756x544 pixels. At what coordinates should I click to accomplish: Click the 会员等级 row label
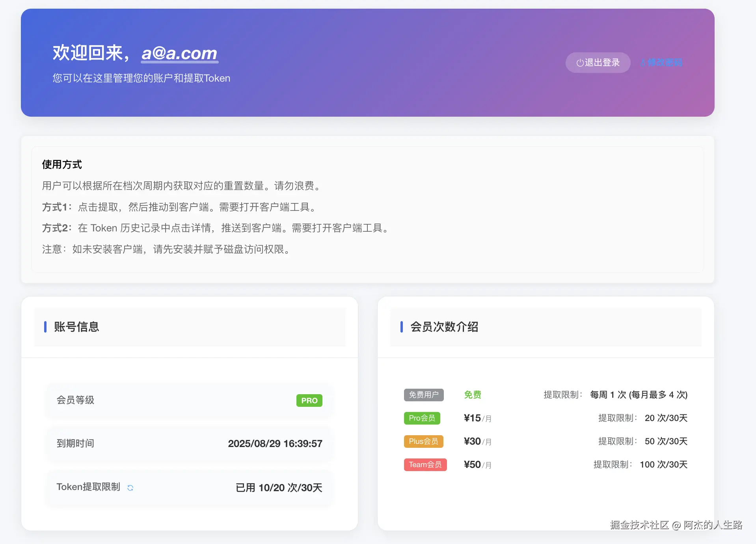(x=75, y=400)
